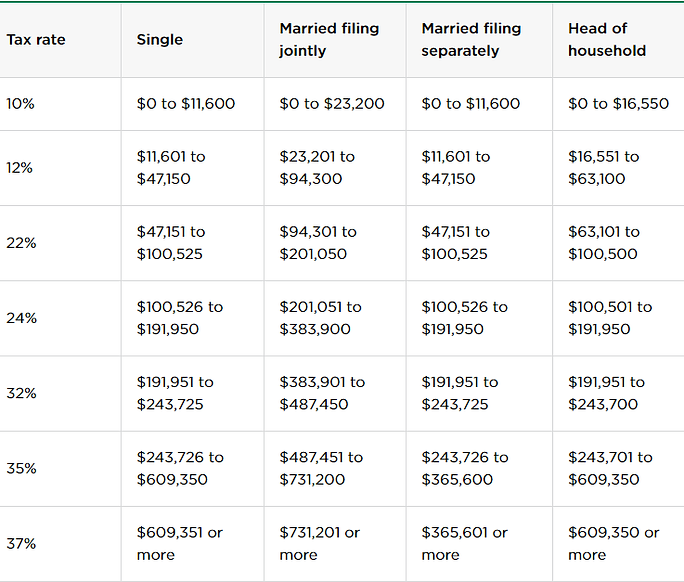The width and height of the screenshot is (684, 582).
Task: Click Married filing jointly header
Action: click(329, 40)
